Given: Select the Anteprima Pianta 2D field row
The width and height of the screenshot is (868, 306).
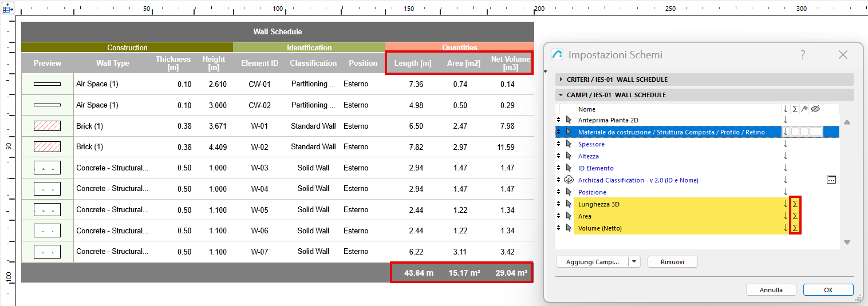Looking at the screenshot, I should (x=608, y=120).
